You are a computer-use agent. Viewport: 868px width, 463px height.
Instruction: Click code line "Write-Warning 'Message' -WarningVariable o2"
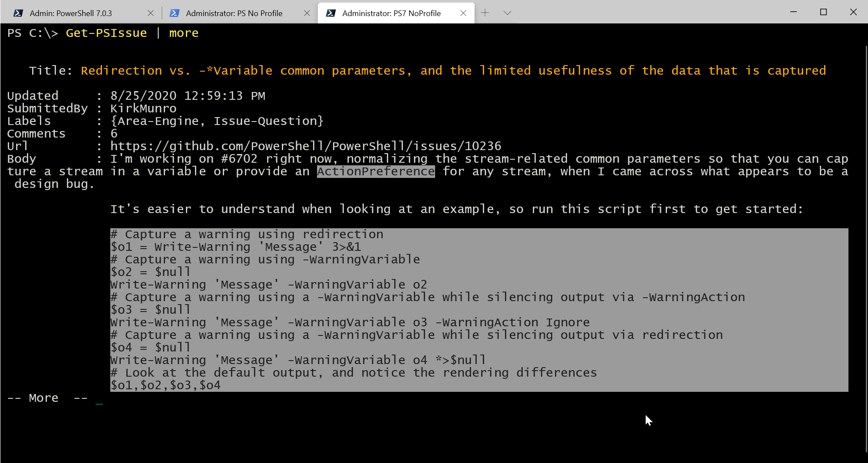269,285
